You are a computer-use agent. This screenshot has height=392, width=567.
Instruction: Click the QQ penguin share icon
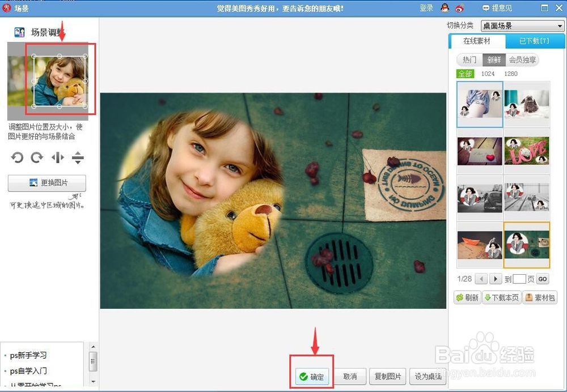point(445,8)
